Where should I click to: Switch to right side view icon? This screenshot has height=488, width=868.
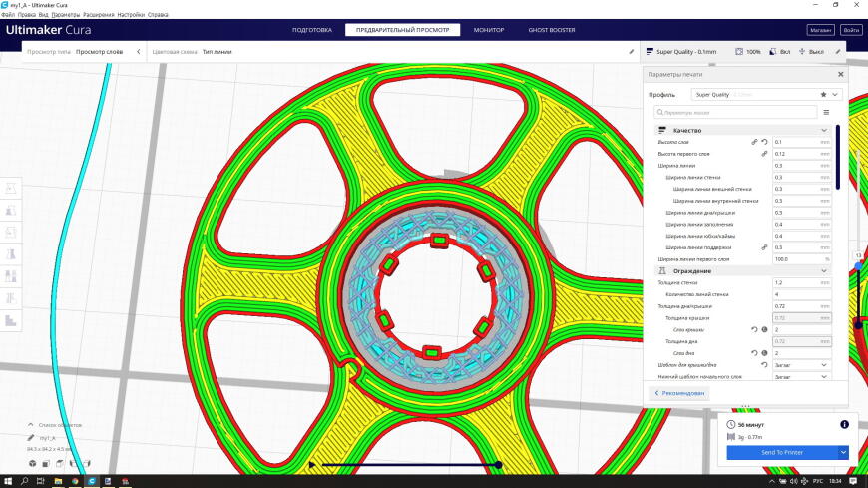pos(87,464)
